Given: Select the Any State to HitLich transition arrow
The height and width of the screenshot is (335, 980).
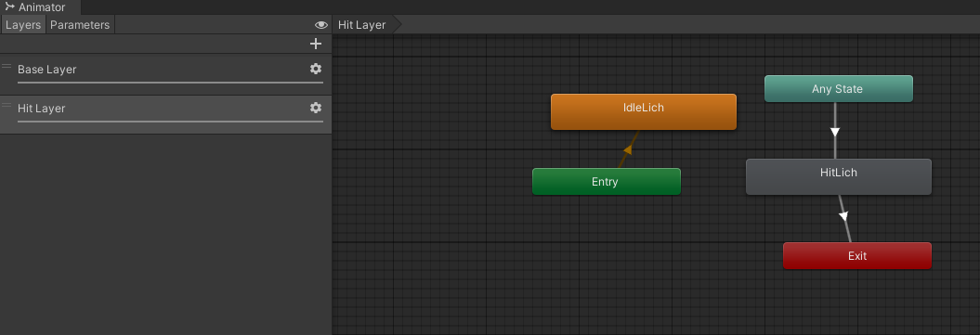Looking at the screenshot, I should tap(834, 132).
